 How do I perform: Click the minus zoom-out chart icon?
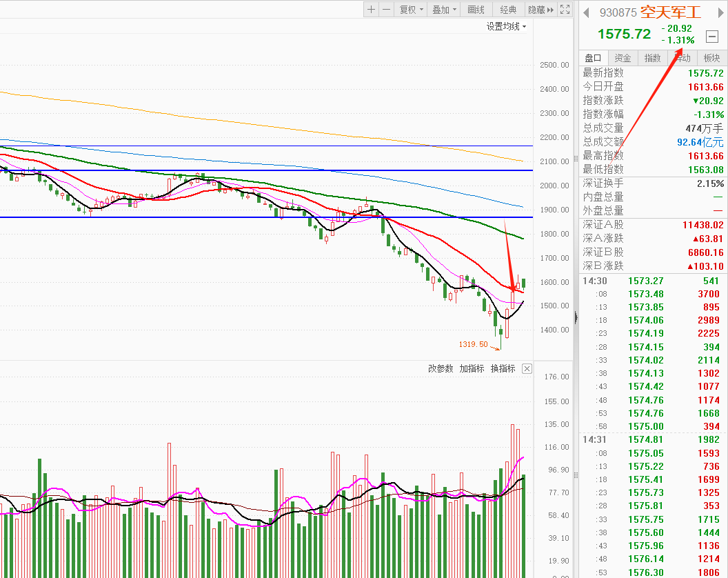[x=386, y=10]
